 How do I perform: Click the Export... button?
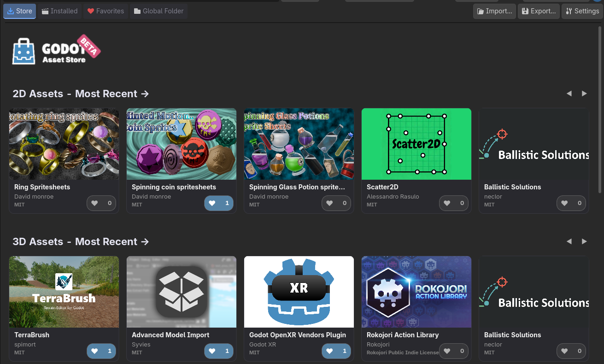(539, 11)
